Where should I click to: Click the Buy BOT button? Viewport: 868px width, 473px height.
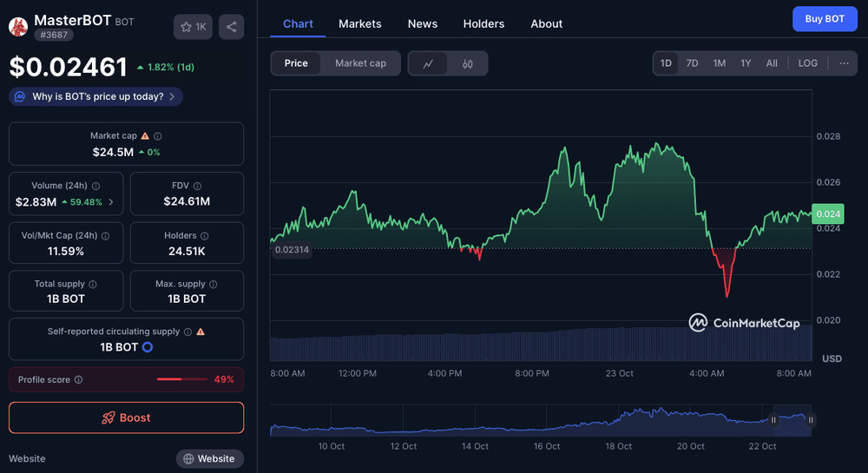click(824, 19)
